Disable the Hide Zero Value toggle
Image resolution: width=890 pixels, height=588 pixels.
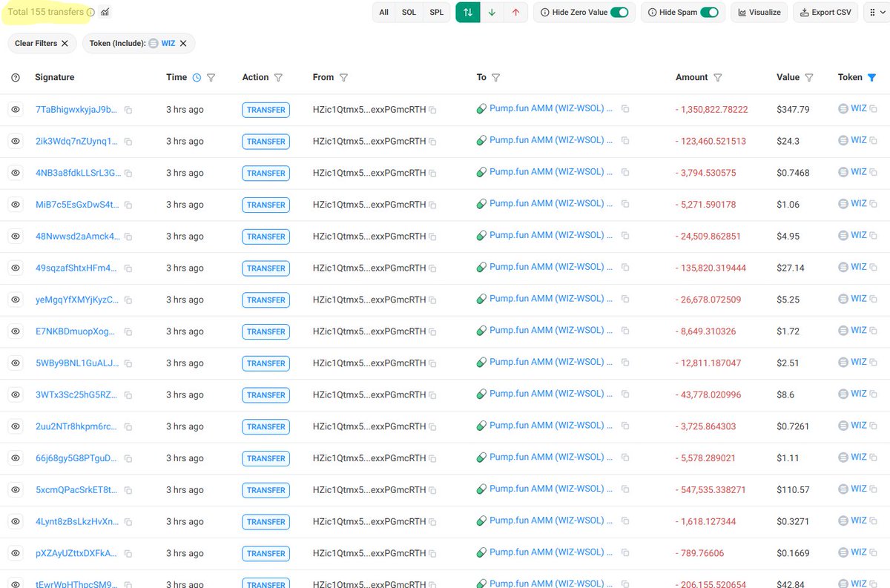tap(620, 12)
